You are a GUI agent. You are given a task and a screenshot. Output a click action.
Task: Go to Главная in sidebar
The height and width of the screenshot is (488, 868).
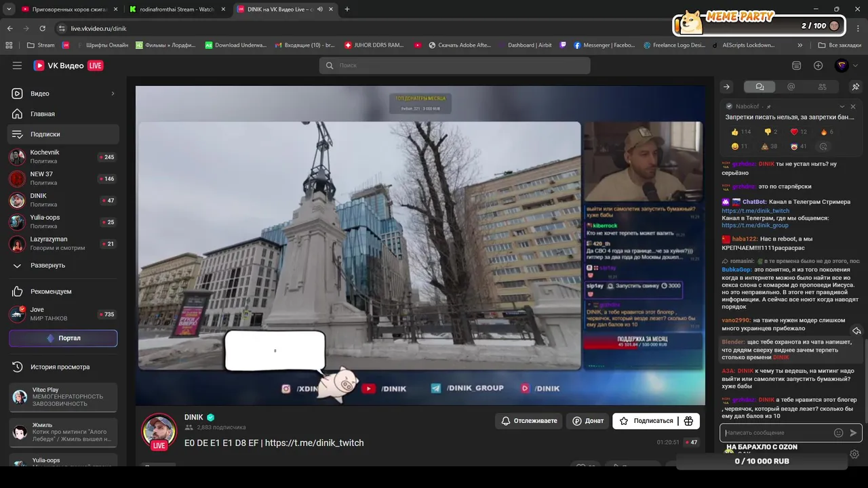63,114
